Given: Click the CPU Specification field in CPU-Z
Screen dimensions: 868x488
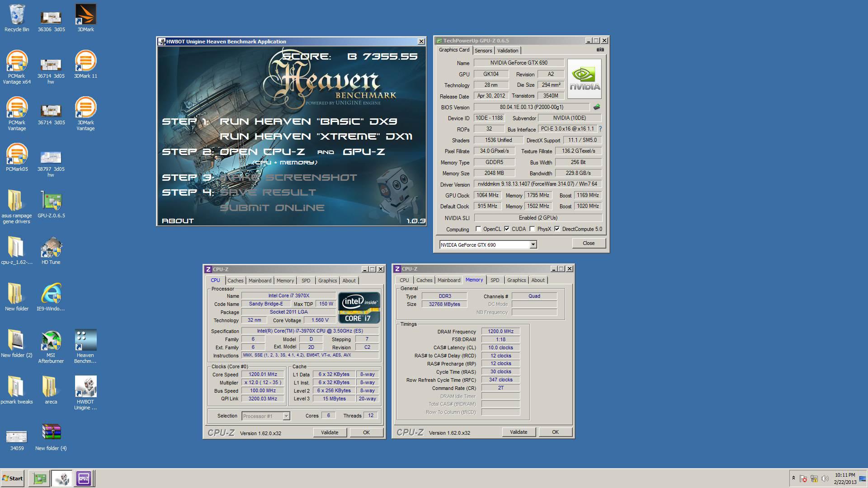Looking at the screenshot, I should coord(310,331).
